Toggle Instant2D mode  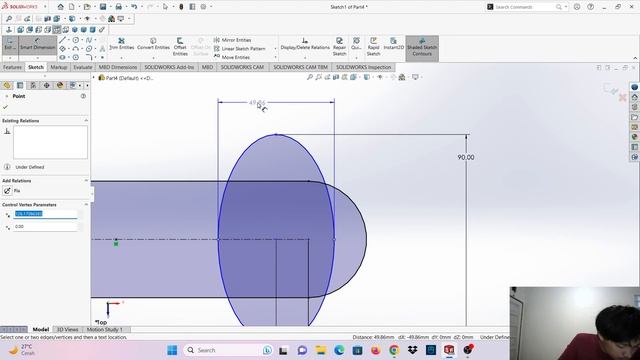point(393,44)
